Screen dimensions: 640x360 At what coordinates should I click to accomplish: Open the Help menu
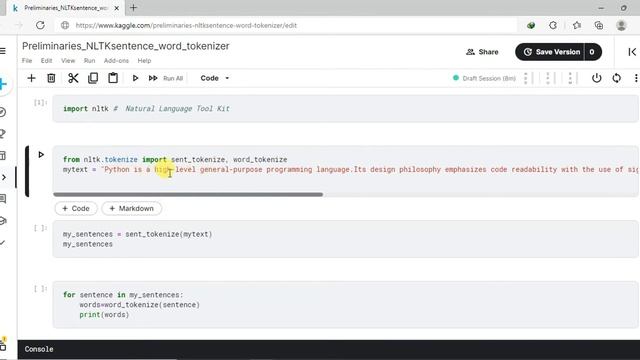(144, 60)
